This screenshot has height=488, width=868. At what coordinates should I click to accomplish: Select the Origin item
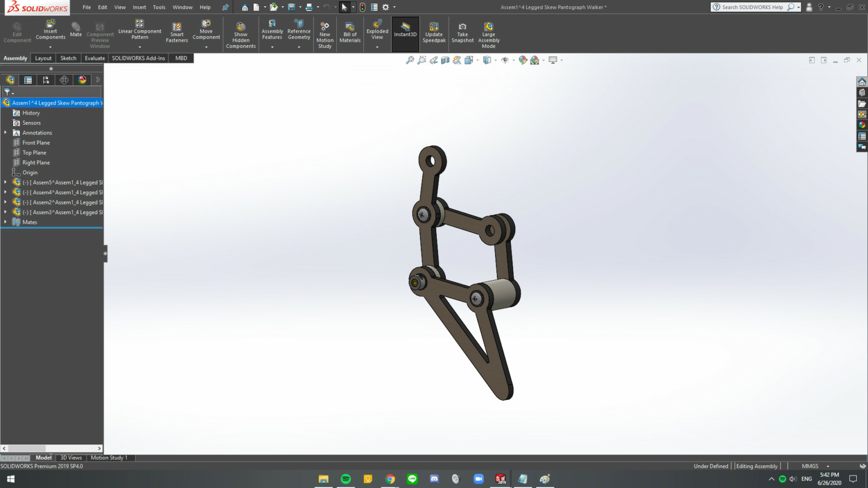[30, 172]
